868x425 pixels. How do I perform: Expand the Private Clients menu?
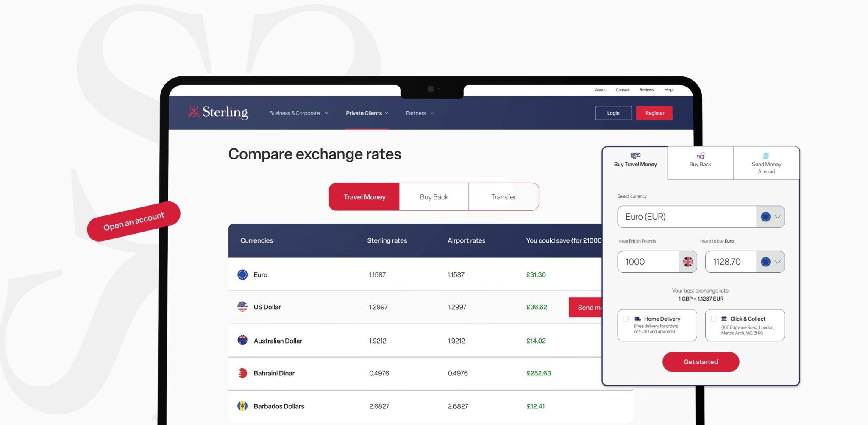point(367,113)
